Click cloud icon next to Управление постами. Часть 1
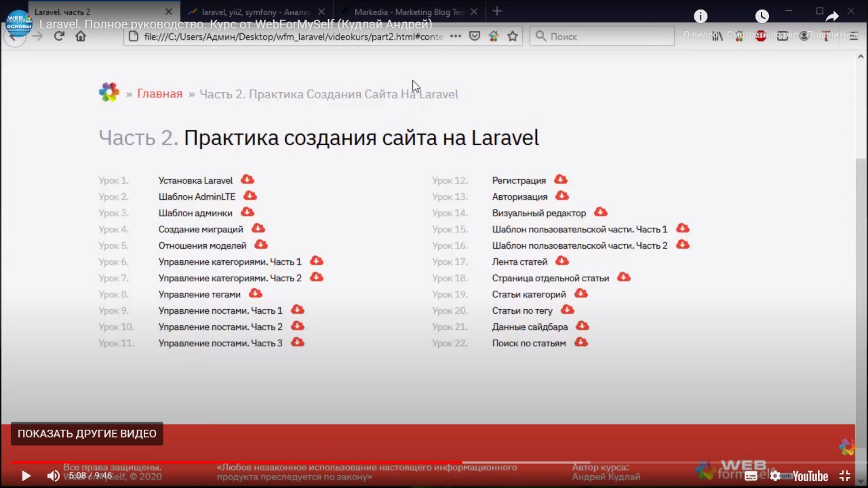 pyautogui.click(x=298, y=310)
